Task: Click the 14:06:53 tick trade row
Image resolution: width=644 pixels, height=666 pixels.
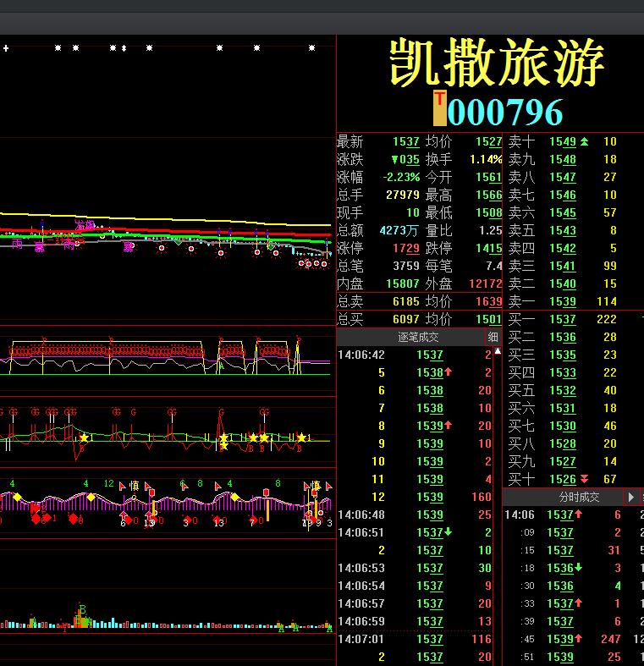Action: coord(415,568)
